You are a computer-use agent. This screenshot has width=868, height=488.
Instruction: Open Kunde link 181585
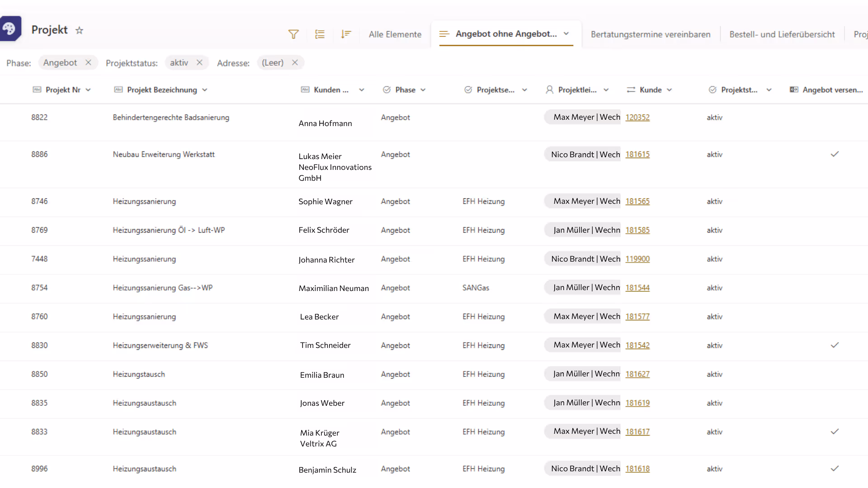point(637,230)
